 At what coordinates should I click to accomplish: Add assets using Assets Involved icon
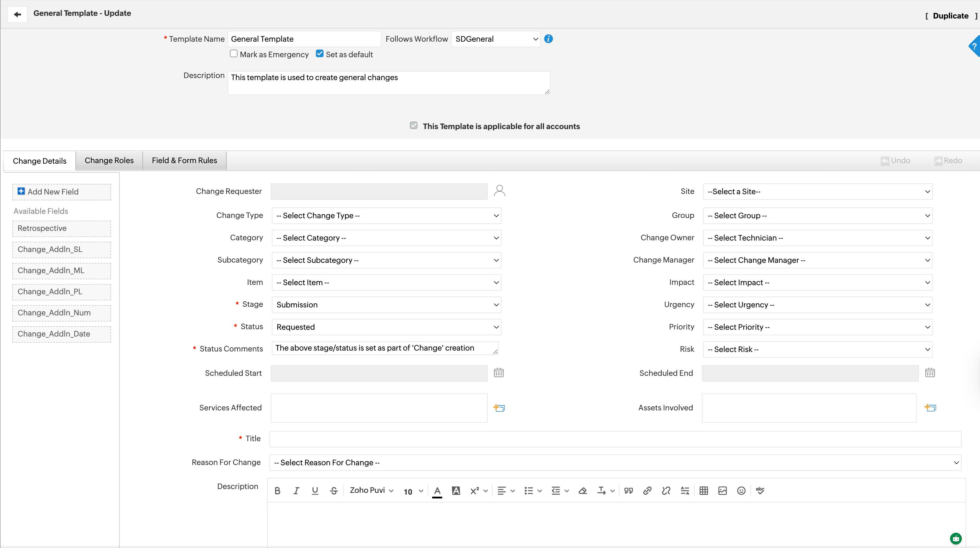[930, 408]
